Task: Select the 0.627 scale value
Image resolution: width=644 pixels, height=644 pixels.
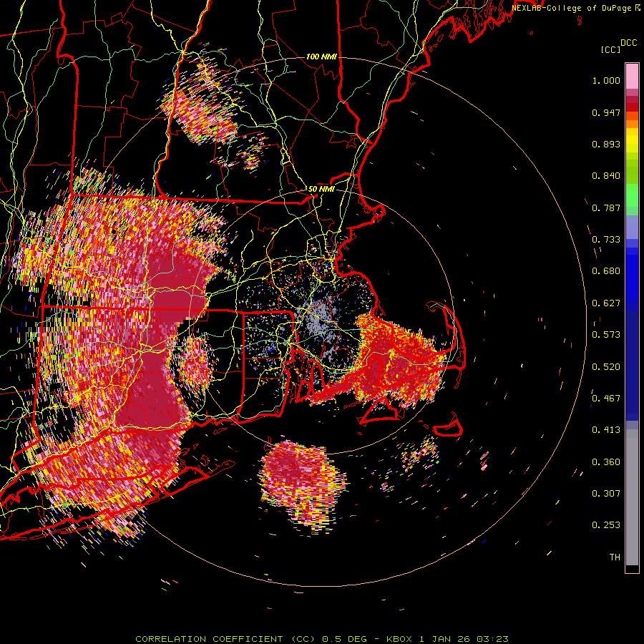Action: [x=606, y=303]
